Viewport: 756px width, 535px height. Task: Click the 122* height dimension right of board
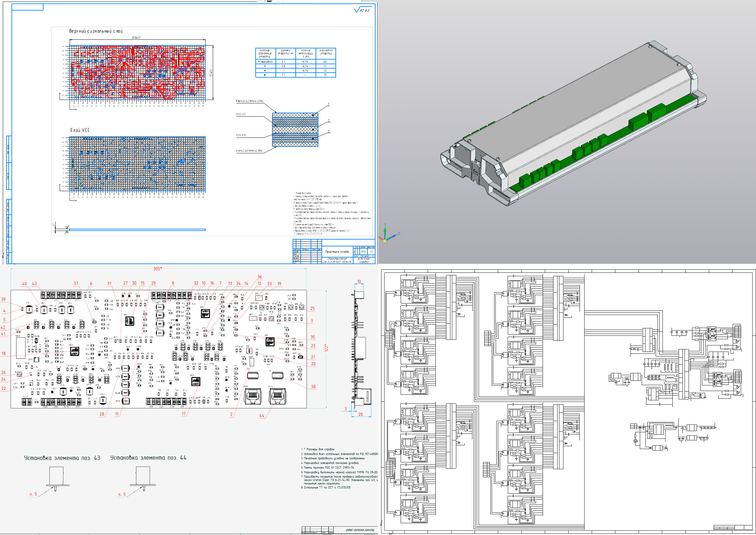click(326, 348)
